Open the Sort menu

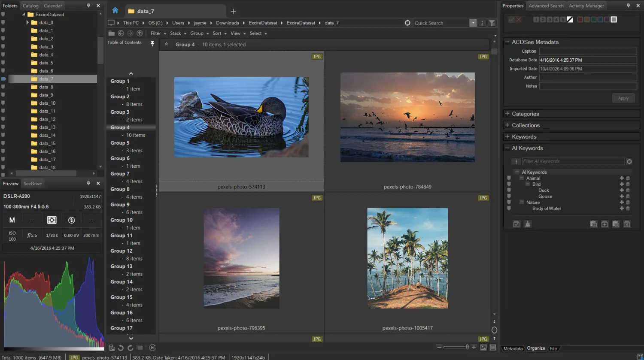click(x=219, y=33)
